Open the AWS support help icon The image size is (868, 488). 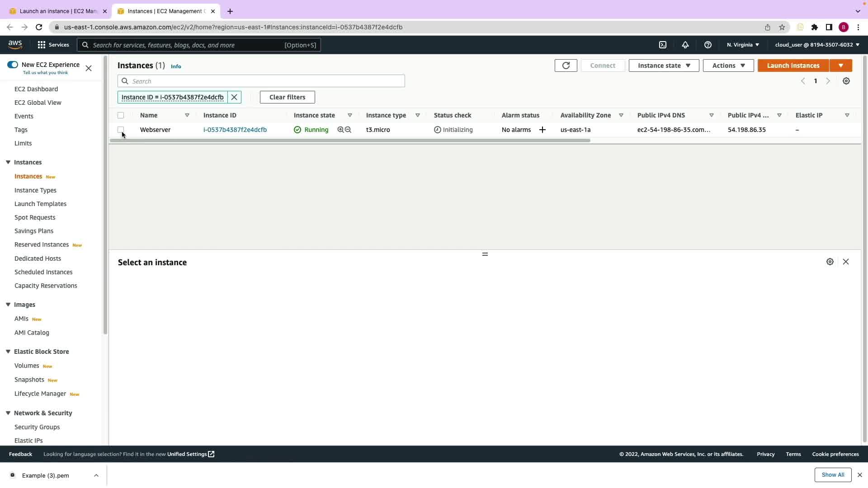708,45
